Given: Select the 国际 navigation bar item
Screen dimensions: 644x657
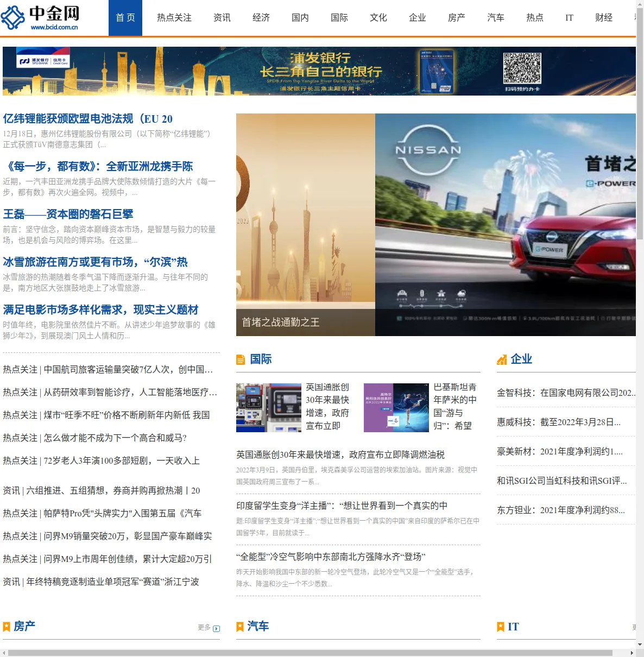Looking at the screenshot, I should (339, 18).
